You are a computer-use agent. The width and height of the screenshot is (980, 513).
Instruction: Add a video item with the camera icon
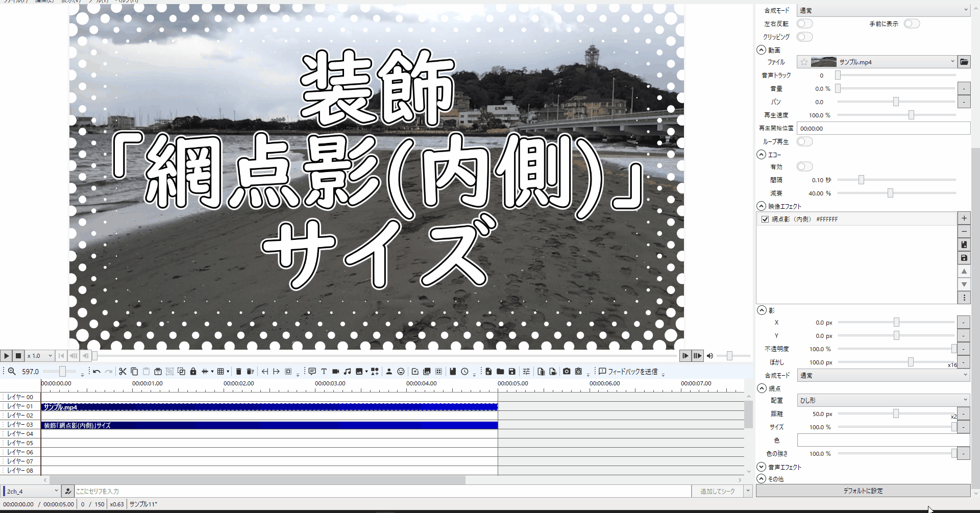335,372
